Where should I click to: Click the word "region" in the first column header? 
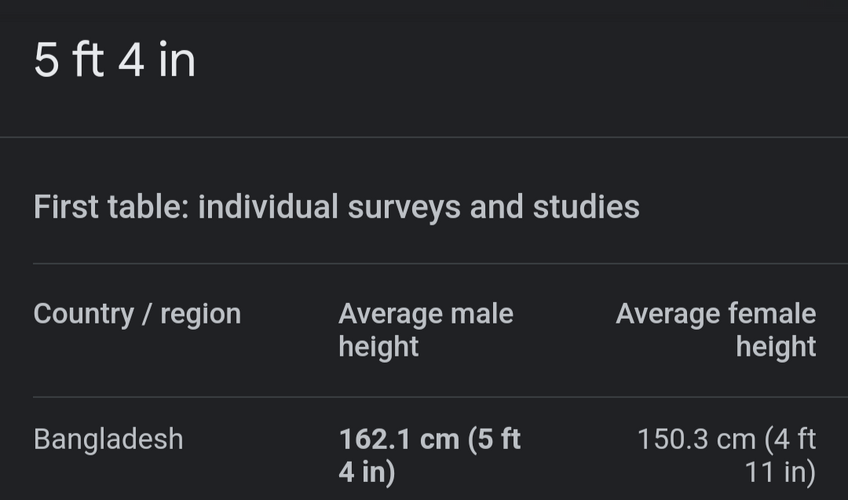pyautogui.click(x=200, y=314)
